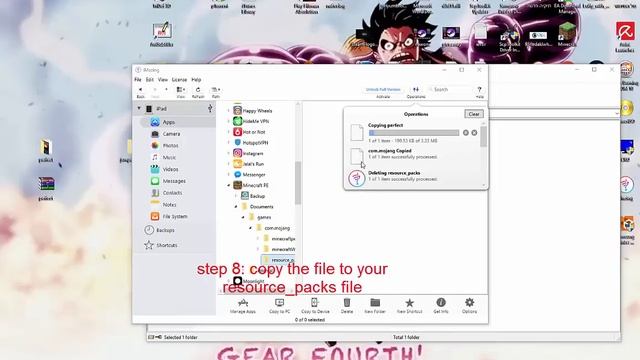Click the Copying perfect progress bar
Screen dimensions: 640x360
(414, 133)
